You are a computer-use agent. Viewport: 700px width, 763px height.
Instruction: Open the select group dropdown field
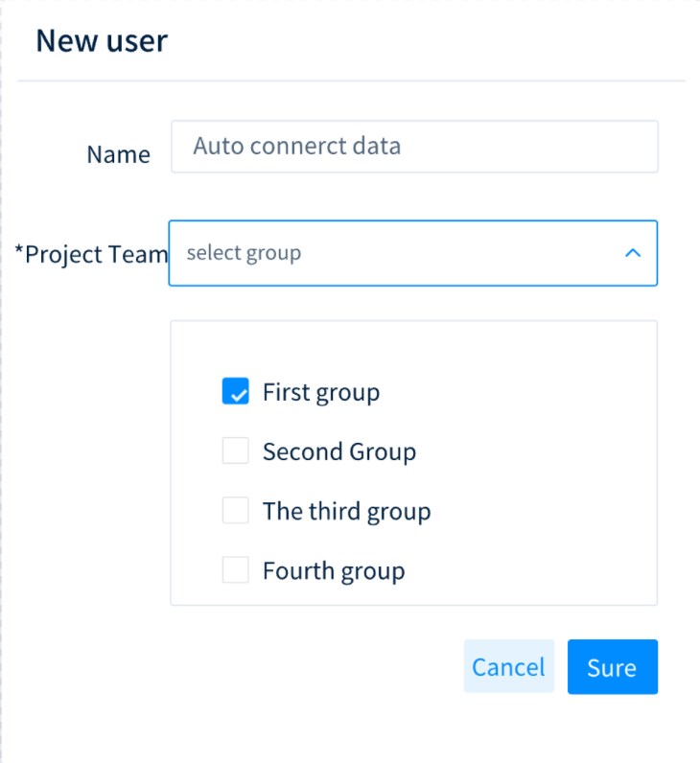coord(412,253)
